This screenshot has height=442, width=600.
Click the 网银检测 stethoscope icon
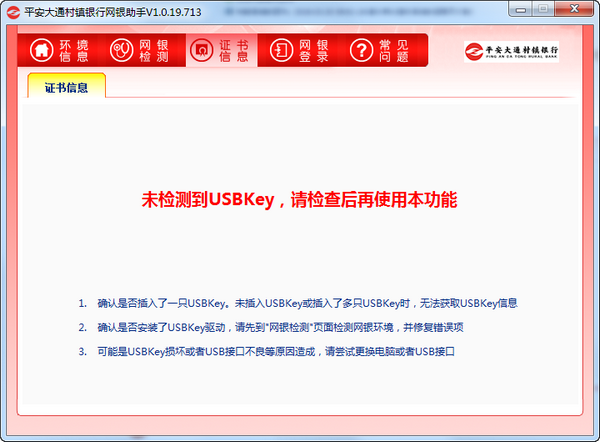pos(121,50)
